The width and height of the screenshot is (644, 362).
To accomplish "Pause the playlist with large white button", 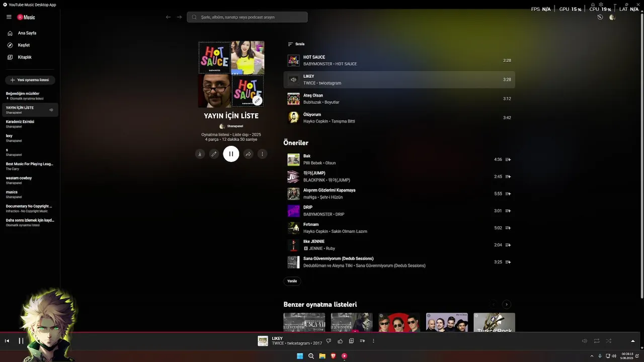I will (x=231, y=154).
